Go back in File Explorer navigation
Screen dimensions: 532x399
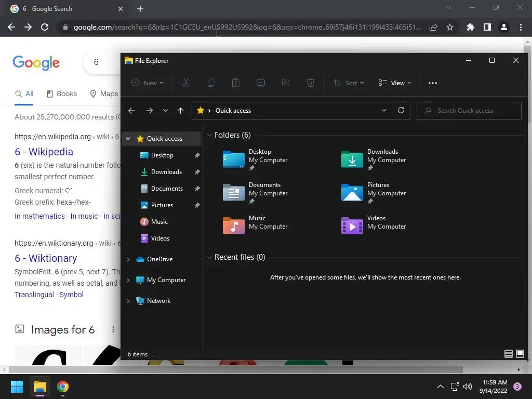[131, 111]
